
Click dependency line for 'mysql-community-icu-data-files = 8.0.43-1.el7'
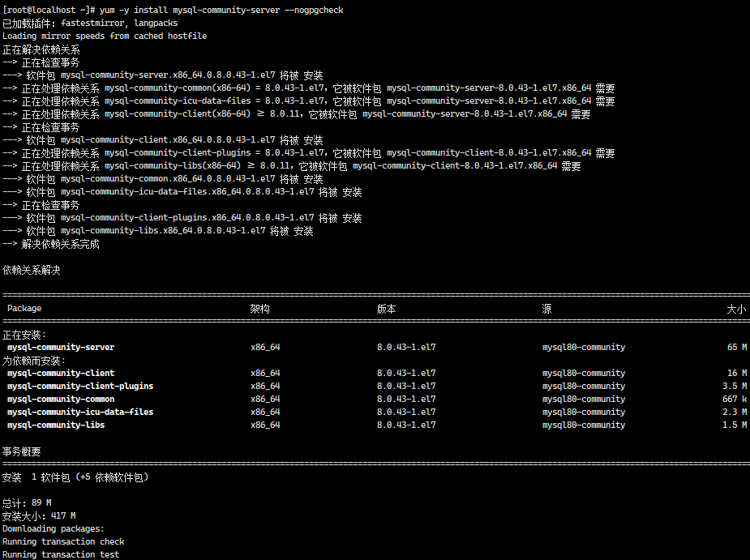[309, 101]
